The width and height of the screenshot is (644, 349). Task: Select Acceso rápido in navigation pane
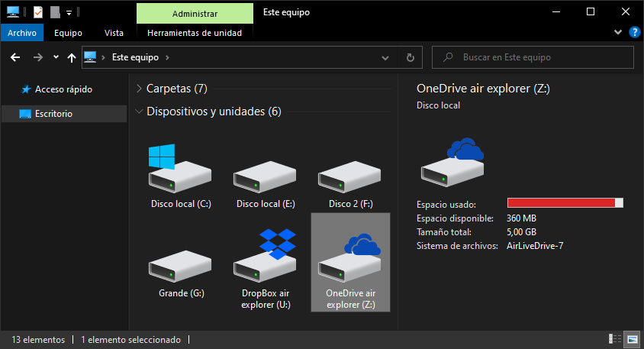point(63,89)
